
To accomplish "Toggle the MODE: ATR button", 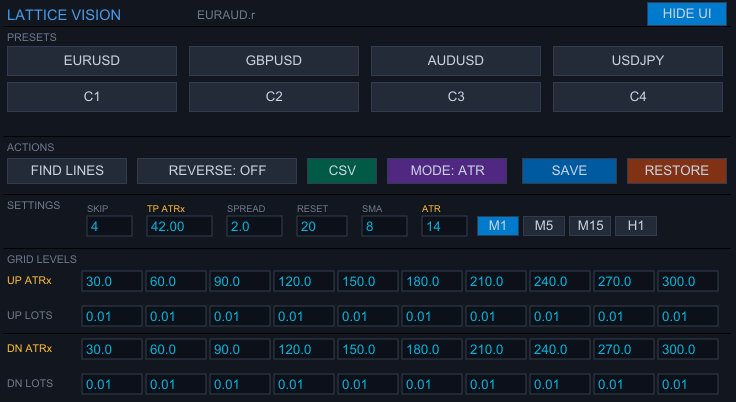I will pos(447,170).
